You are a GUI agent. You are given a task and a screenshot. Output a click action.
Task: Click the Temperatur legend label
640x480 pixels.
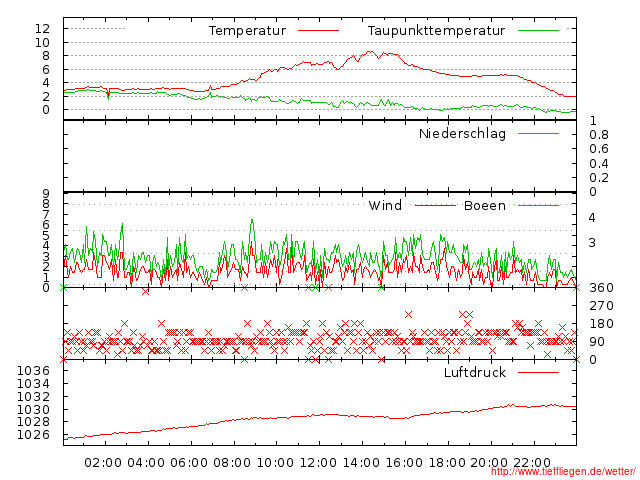pyautogui.click(x=247, y=31)
